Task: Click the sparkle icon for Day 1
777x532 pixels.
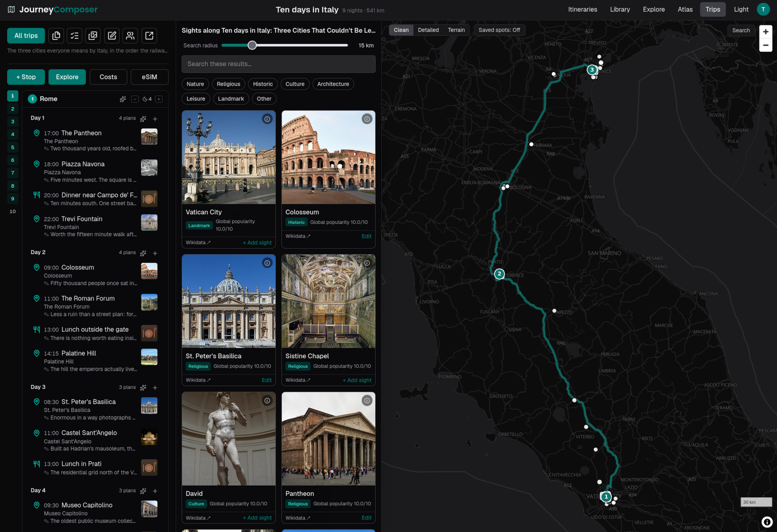Action: point(143,118)
